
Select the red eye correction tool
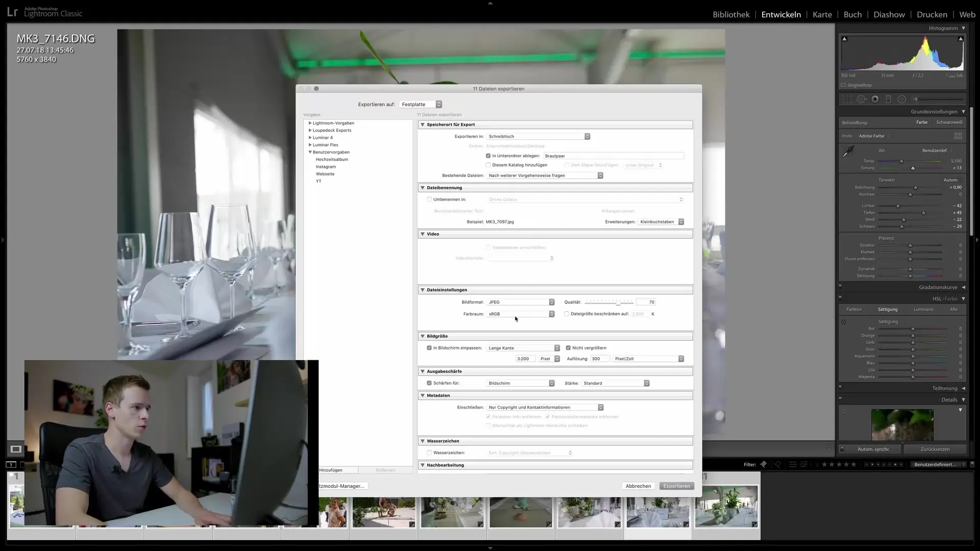click(x=875, y=99)
